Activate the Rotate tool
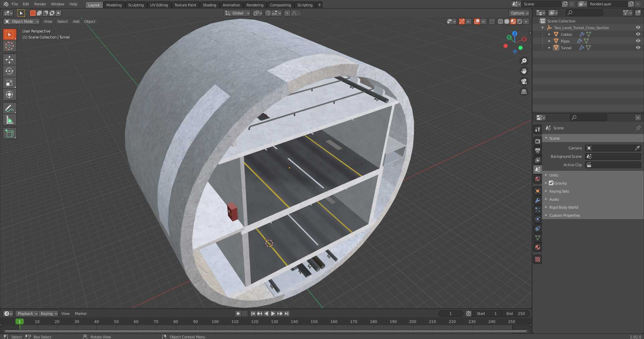Image resolution: width=644 pixels, height=339 pixels. pyautogui.click(x=9, y=71)
